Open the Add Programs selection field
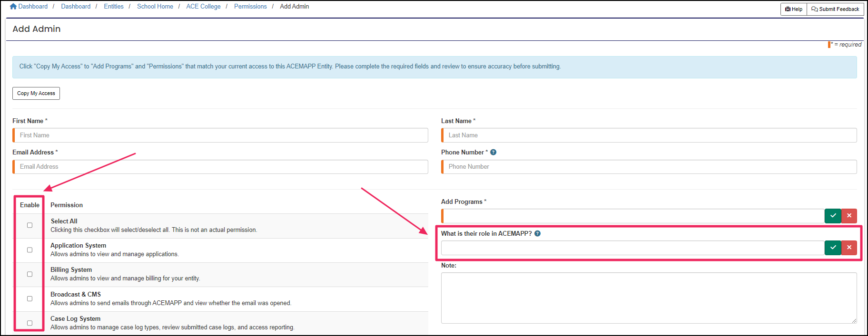Image resolution: width=868 pixels, height=336 pixels. coord(633,216)
